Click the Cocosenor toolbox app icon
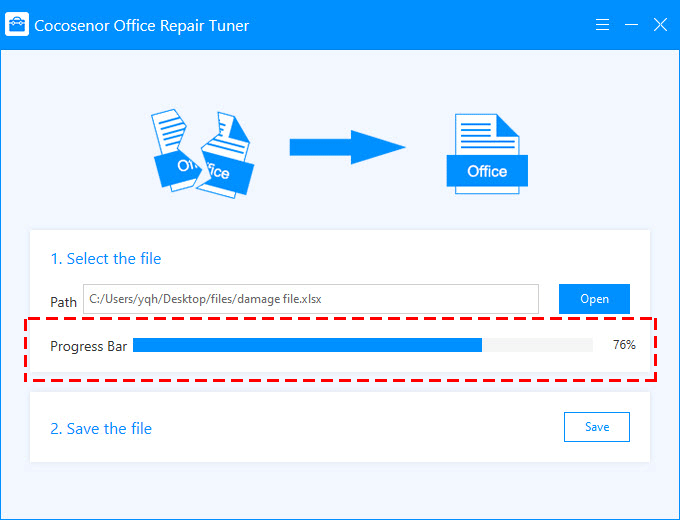680x520 pixels. pyautogui.click(x=17, y=24)
